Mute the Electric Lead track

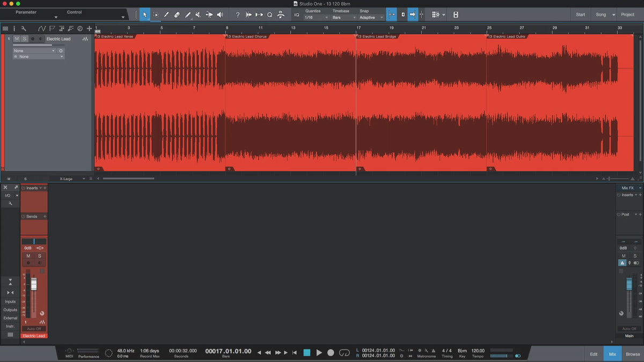[x=17, y=39]
